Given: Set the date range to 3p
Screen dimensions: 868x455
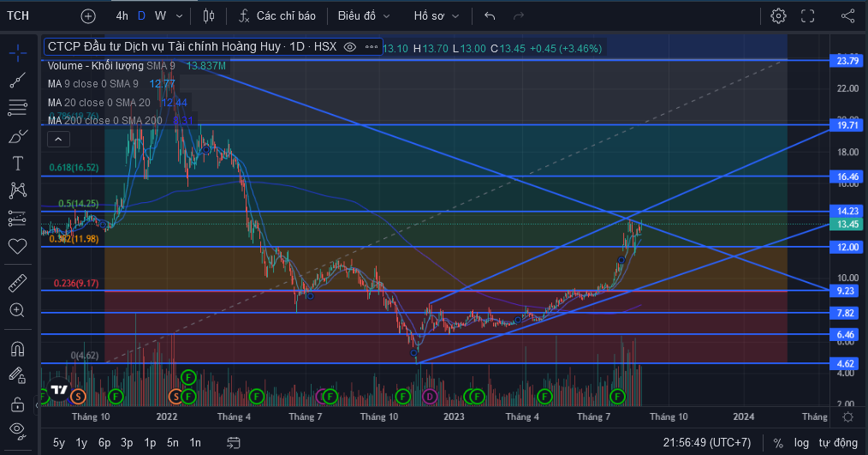Looking at the screenshot, I should coord(127,443).
